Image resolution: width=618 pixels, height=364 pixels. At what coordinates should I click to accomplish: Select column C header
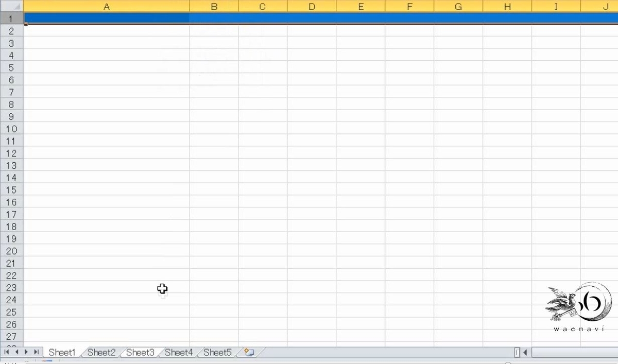pyautogui.click(x=263, y=6)
